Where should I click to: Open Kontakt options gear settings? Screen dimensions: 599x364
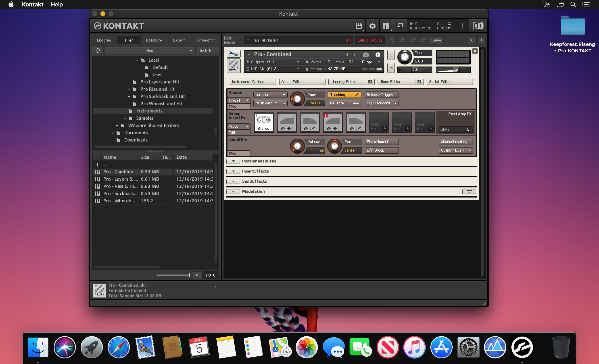tap(373, 26)
